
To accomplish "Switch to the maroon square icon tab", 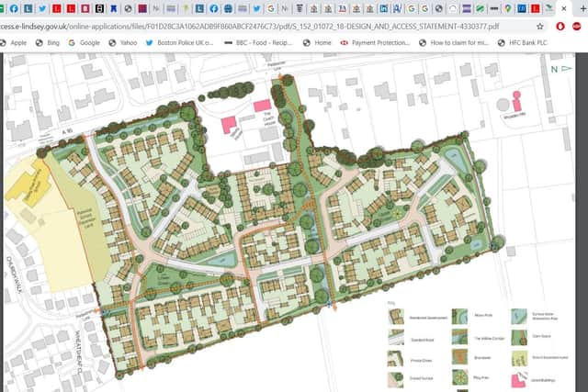I will (x=142, y=8).
